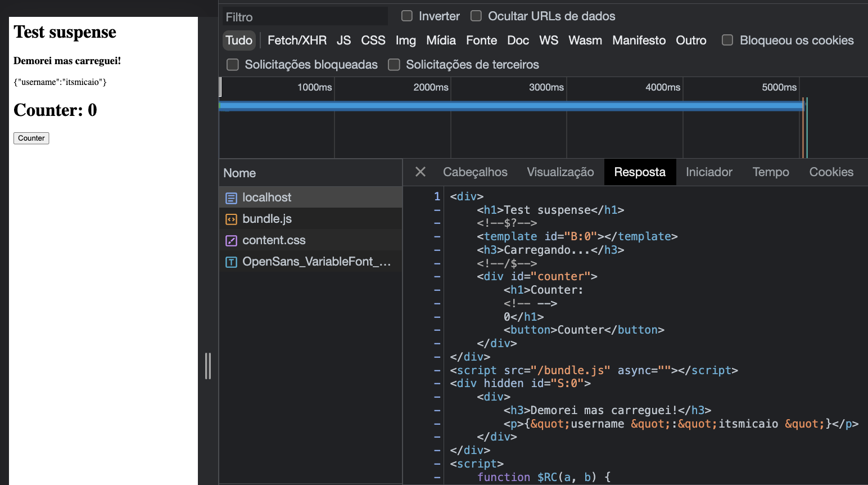This screenshot has width=868, height=485.
Task: Click the Carregando... h3 code line
Action: 550,250
